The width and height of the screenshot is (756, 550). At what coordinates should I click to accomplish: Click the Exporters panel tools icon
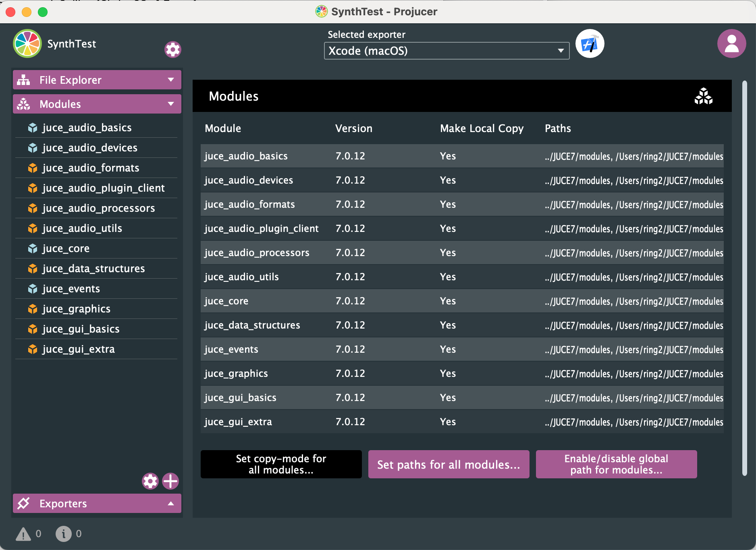point(23,503)
